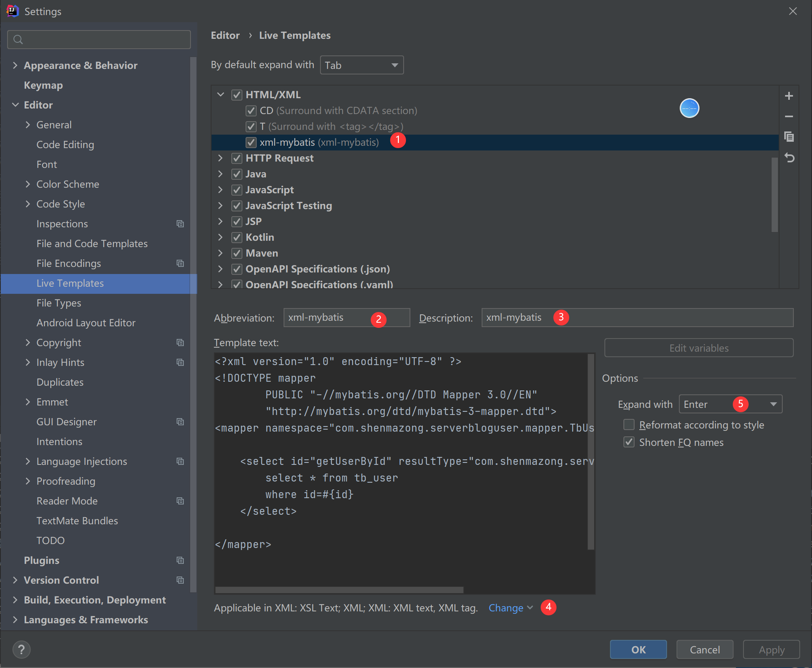Click the Restore deleted defaults undo icon
This screenshot has height=668, width=812.
(x=789, y=158)
